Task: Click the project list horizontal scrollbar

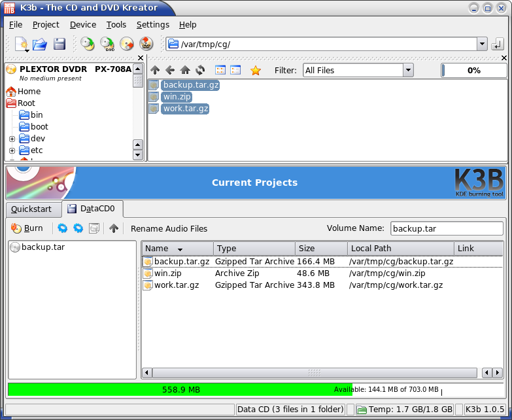Action: [x=315, y=373]
